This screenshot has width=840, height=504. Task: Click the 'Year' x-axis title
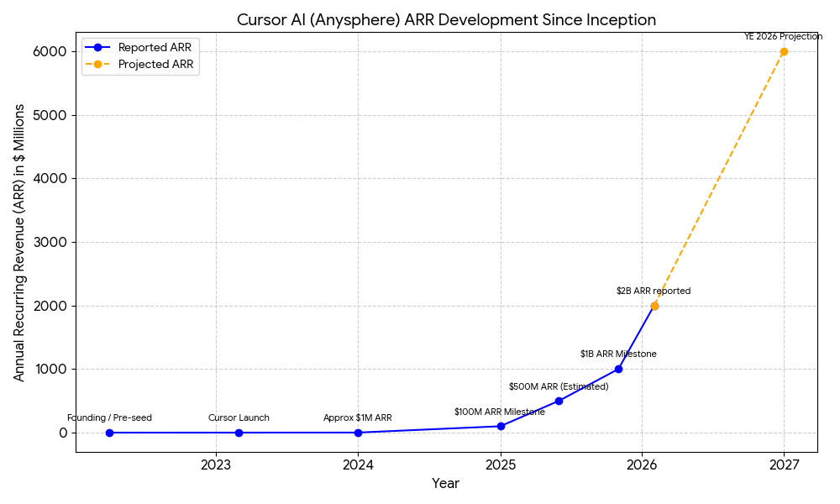tap(446, 484)
